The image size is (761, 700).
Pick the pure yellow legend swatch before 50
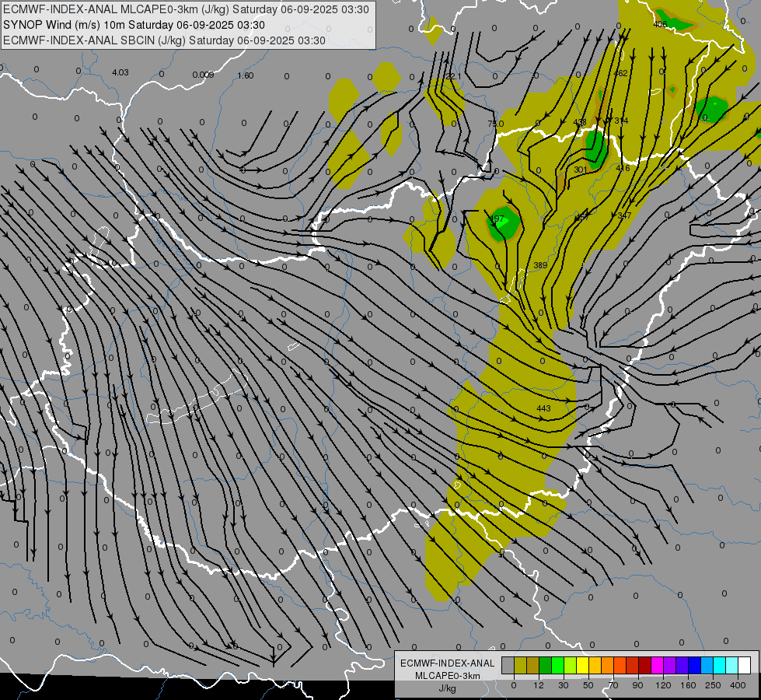[x=583, y=666]
